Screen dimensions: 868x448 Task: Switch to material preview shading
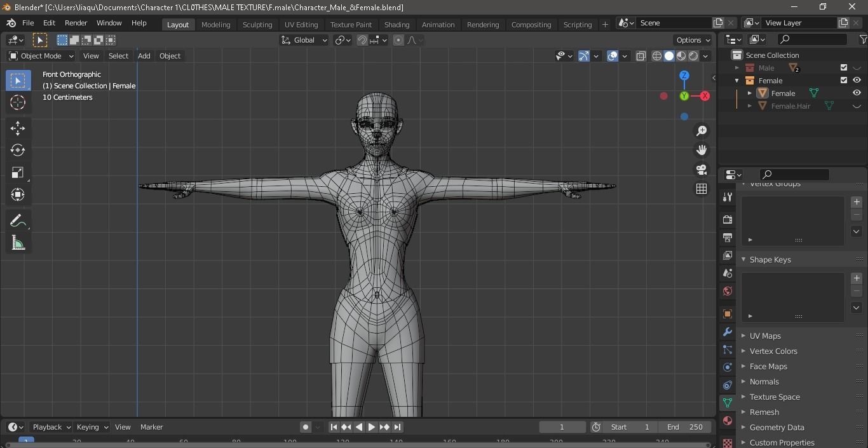coord(681,56)
